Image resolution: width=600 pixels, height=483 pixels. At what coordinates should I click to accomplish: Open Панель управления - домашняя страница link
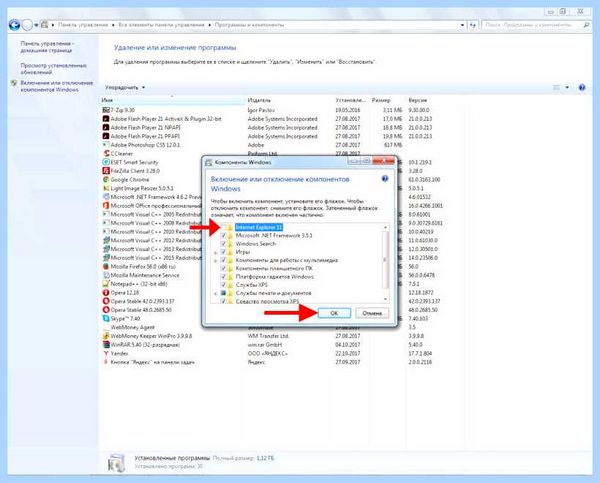(47, 47)
